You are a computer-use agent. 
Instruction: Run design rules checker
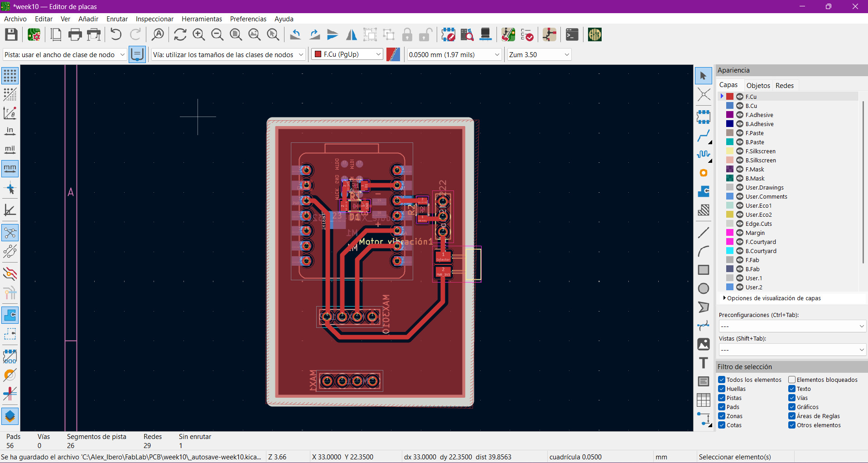(x=527, y=34)
